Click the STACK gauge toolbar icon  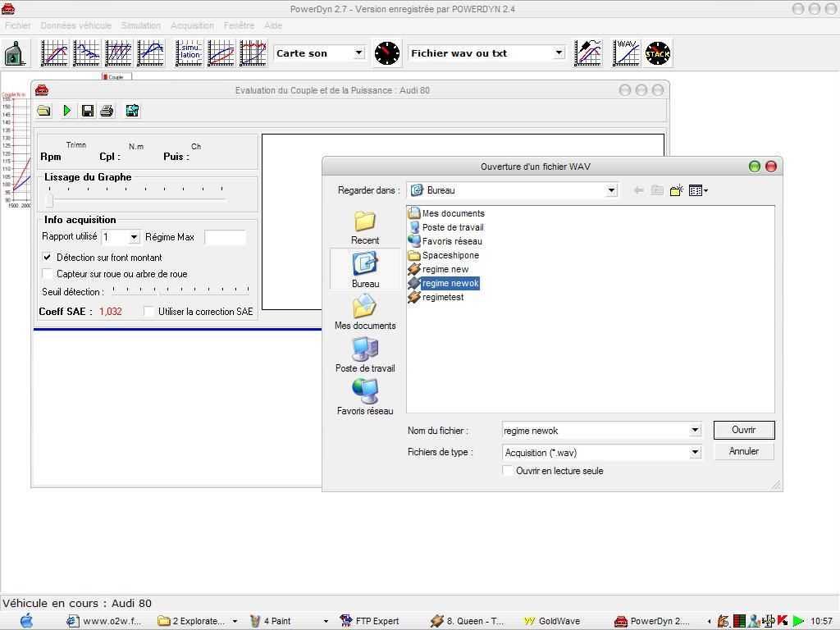click(x=658, y=53)
